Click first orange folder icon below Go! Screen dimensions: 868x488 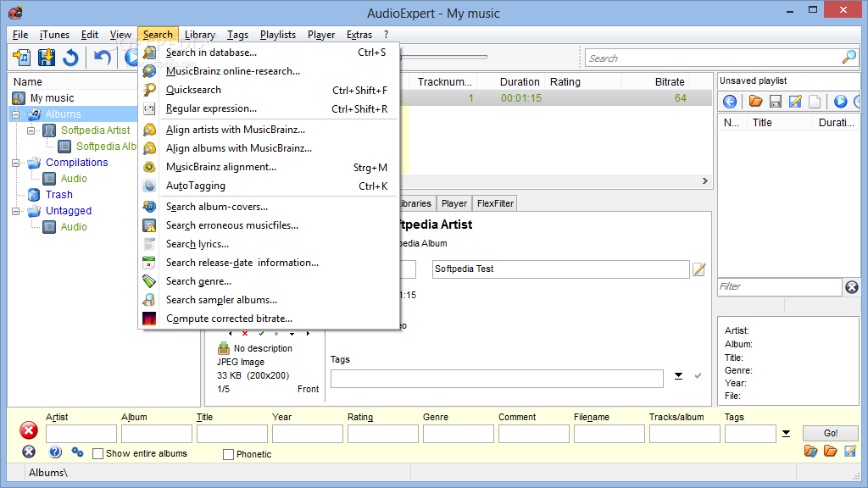(x=810, y=451)
